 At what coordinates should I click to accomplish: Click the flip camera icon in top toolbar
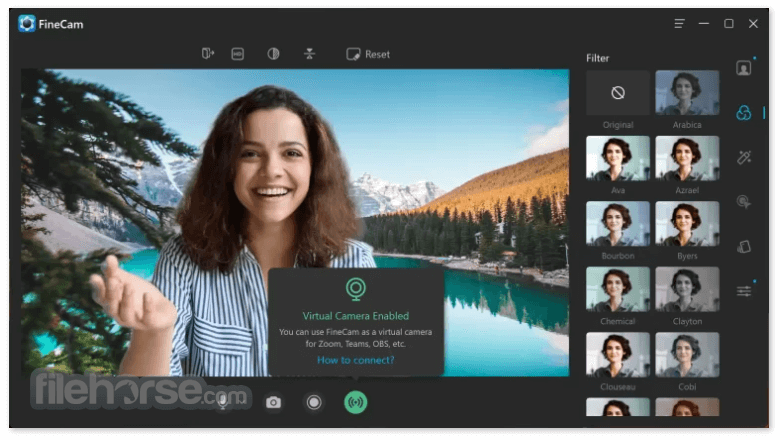tap(208, 54)
